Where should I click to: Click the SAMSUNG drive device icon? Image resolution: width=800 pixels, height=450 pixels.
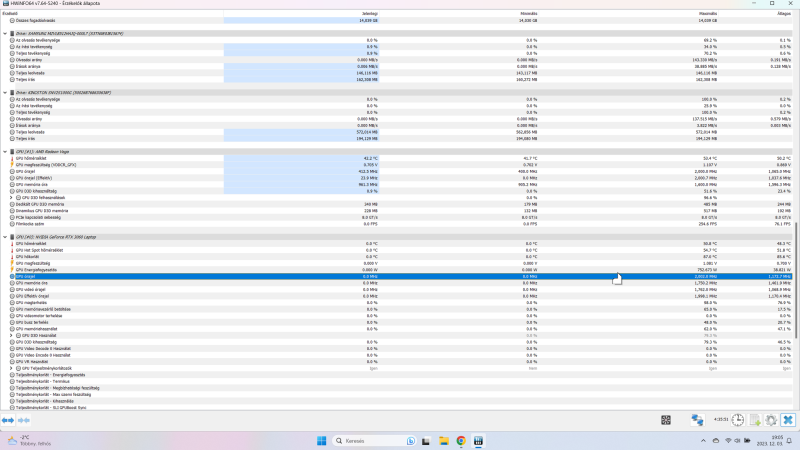[x=12, y=34]
